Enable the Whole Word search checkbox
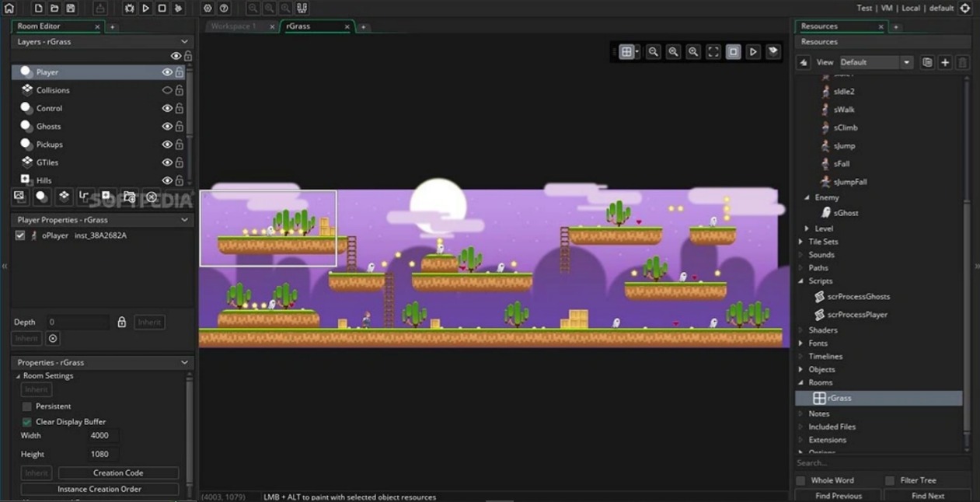 800,481
